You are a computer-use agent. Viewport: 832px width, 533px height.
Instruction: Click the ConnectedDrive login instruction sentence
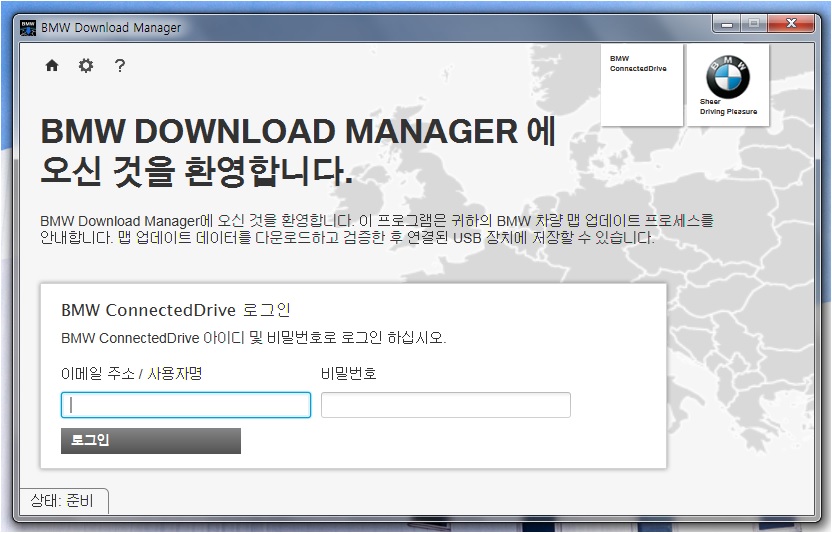254,338
